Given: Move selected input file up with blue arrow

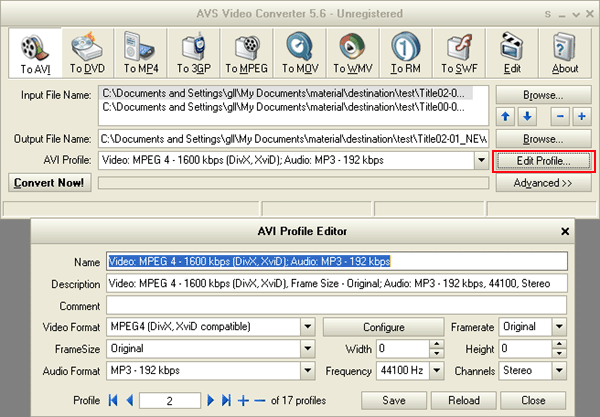Looking at the screenshot, I should coord(505,117).
